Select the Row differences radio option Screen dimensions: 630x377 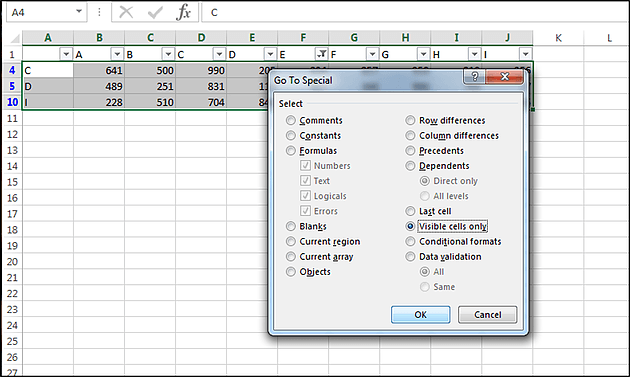click(x=410, y=120)
